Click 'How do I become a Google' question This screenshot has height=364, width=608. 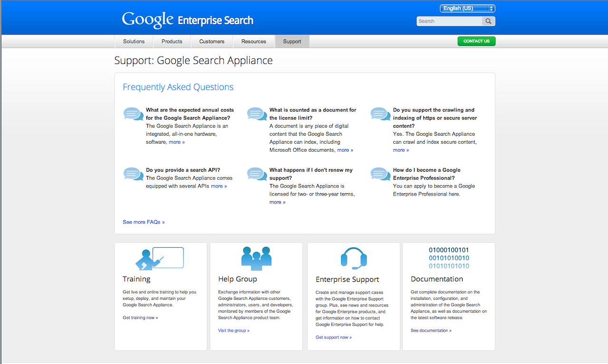[x=427, y=174]
